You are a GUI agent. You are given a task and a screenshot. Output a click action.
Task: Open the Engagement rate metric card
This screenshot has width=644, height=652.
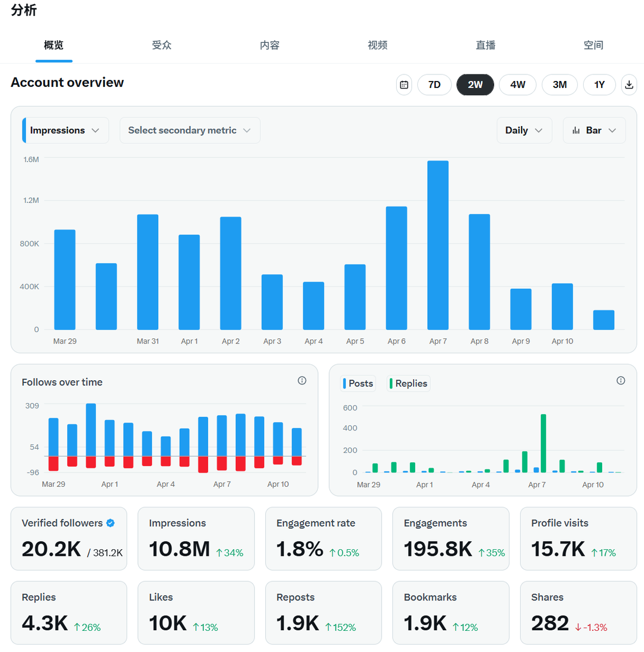pos(323,538)
